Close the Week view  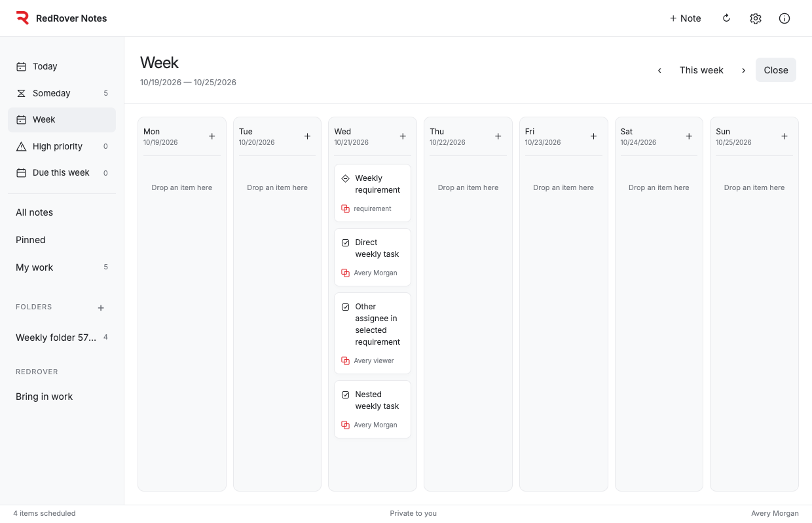pyautogui.click(x=776, y=70)
